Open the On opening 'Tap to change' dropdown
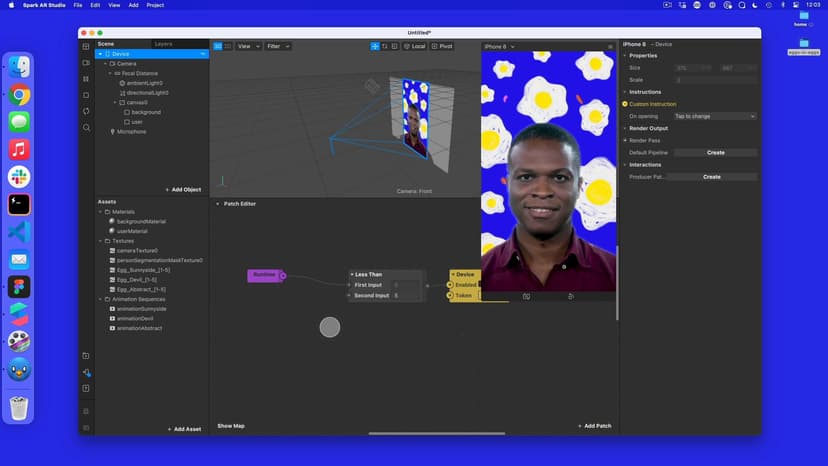 point(714,116)
